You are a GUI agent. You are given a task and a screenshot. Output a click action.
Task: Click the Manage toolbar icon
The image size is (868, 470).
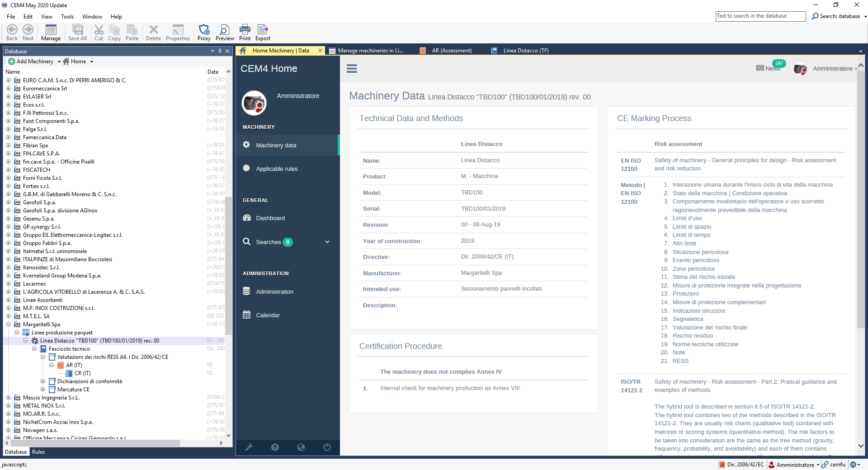pos(51,32)
